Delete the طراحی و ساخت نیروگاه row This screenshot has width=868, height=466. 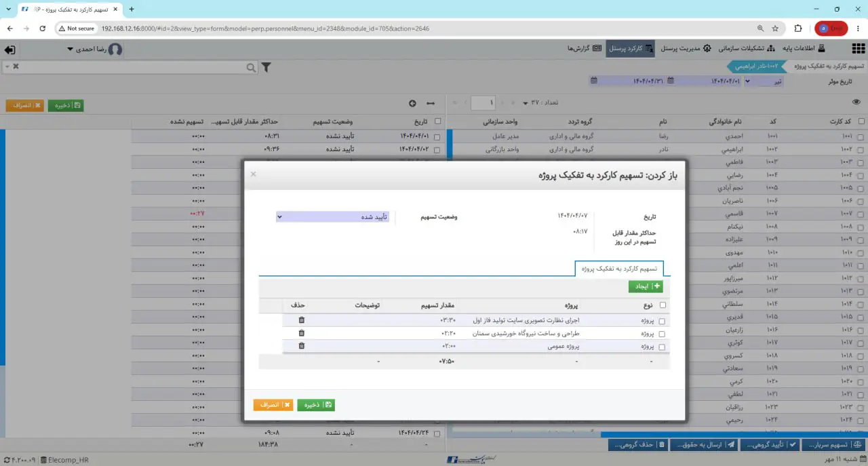302,333
